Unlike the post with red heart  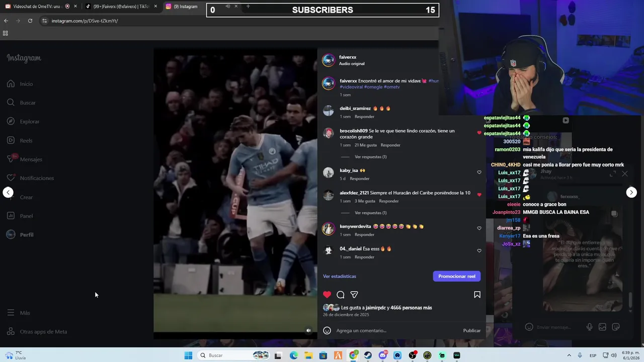[327, 295]
